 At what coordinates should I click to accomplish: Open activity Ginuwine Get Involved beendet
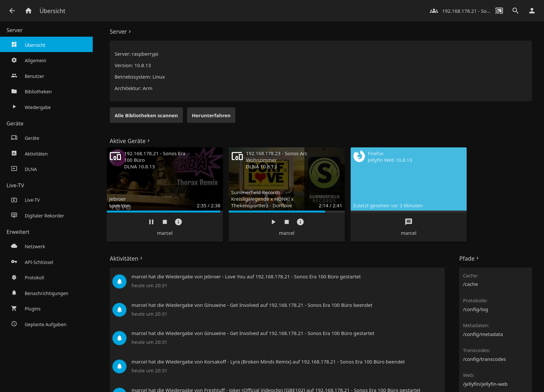277,309
